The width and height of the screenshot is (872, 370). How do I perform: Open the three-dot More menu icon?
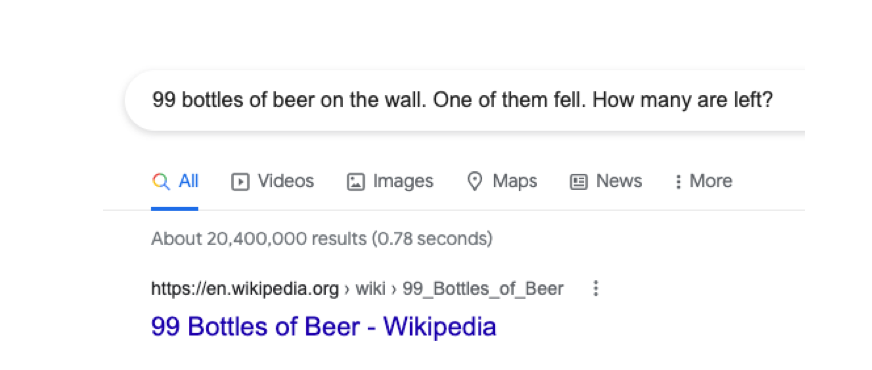point(677,182)
